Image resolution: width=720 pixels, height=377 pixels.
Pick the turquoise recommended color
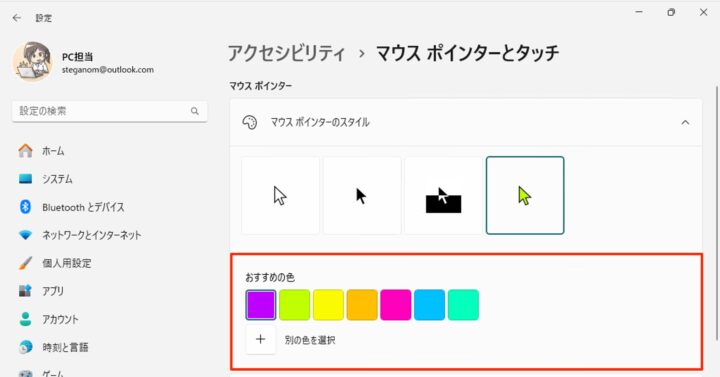click(463, 304)
